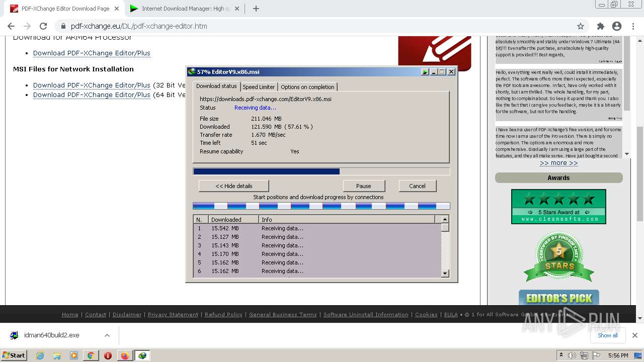Click the Downloaded column header

coord(233,220)
